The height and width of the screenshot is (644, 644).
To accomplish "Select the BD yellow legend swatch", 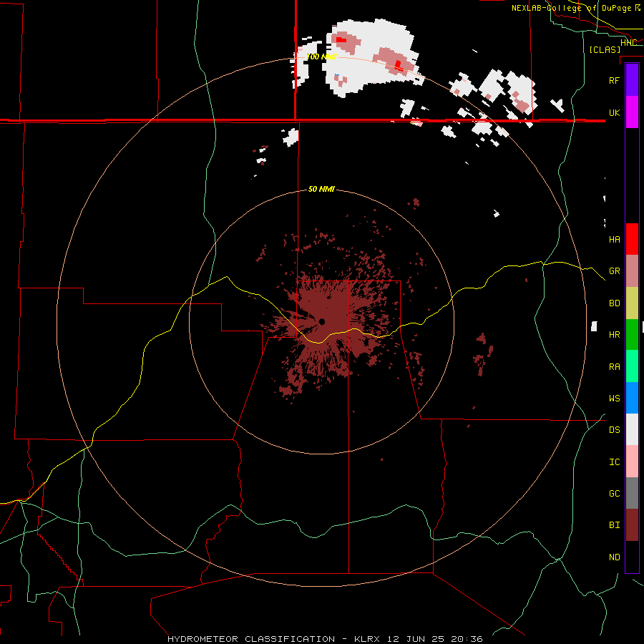I will (632, 303).
